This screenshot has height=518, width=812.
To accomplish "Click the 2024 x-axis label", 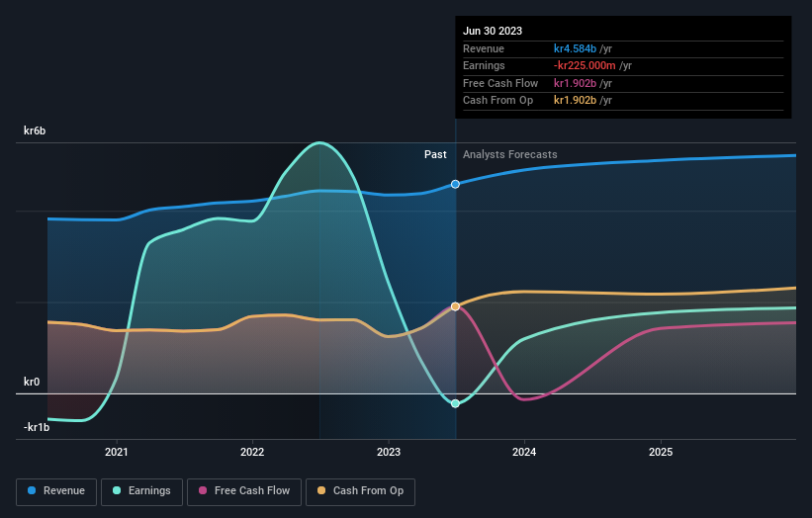I will click(x=524, y=452).
